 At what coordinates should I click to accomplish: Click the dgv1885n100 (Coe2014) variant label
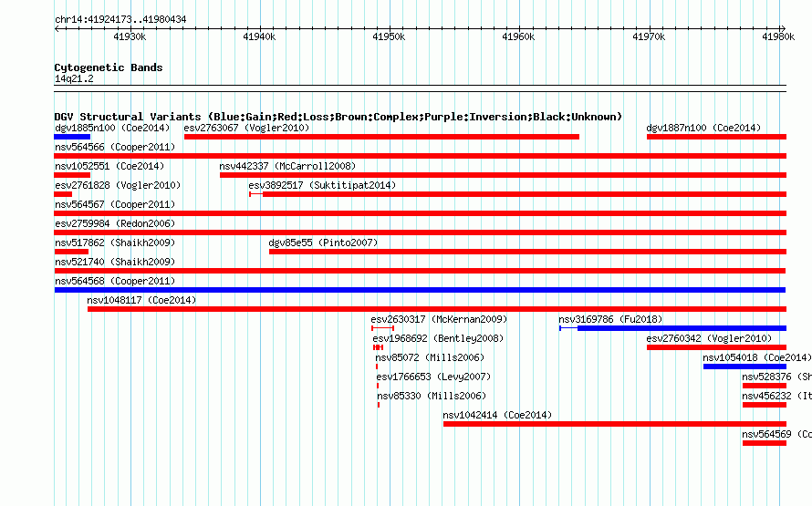112,128
